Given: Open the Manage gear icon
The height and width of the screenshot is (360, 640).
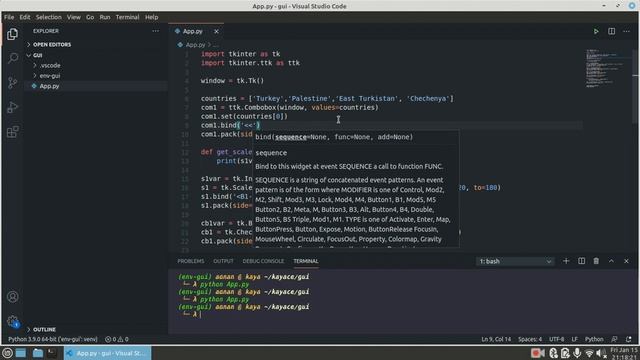Looking at the screenshot, I should pos(12,321).
